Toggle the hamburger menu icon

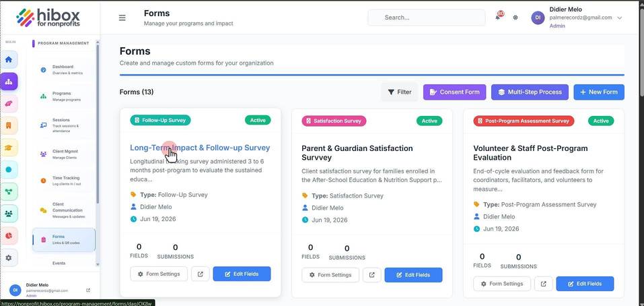(x=122, y=18)
